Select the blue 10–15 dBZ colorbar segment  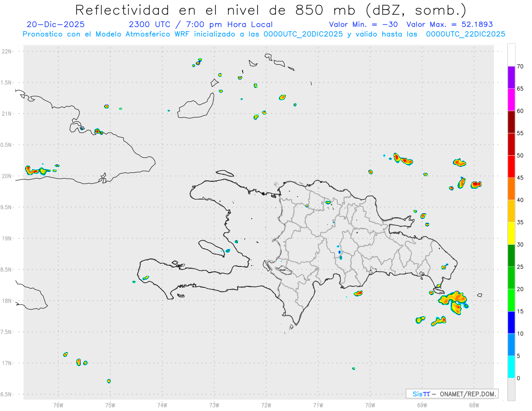pos(511,322)
